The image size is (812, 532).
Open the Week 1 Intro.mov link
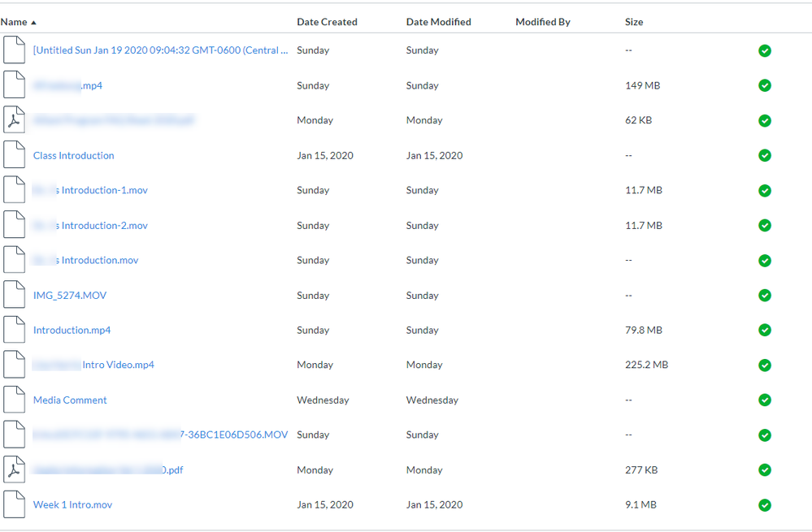point(72,504)
